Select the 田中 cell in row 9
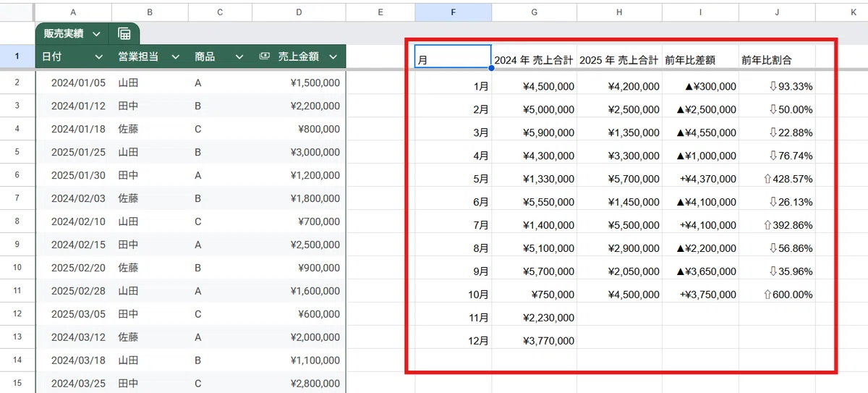The height and width of the screenshot is (393, 868). (x=150, y=245)
